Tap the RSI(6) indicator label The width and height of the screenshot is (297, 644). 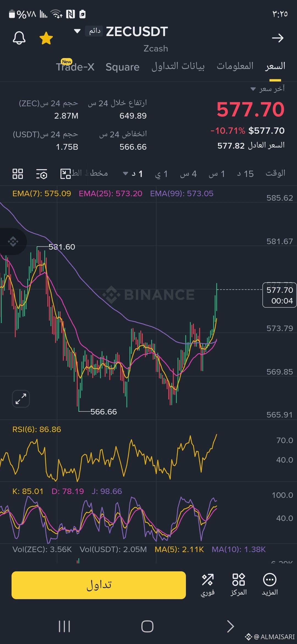tap(37, 429)
